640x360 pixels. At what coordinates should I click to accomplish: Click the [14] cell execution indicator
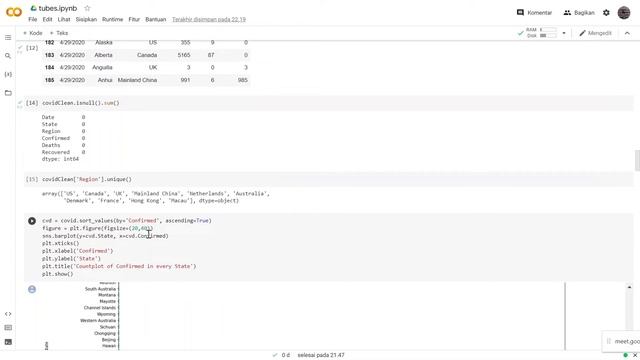pos(32,103)
